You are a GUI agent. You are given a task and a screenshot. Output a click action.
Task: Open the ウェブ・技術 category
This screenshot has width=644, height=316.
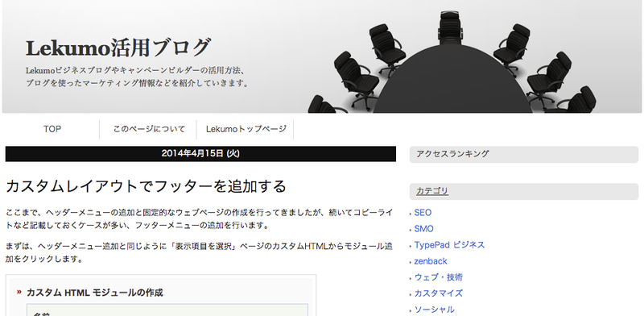click(x=438, y=277)
